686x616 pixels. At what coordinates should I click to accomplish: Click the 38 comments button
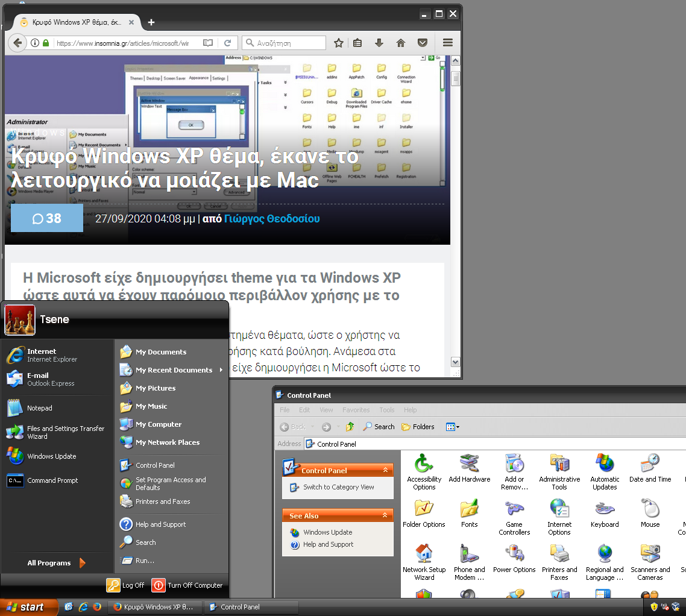tap(47, 218)
